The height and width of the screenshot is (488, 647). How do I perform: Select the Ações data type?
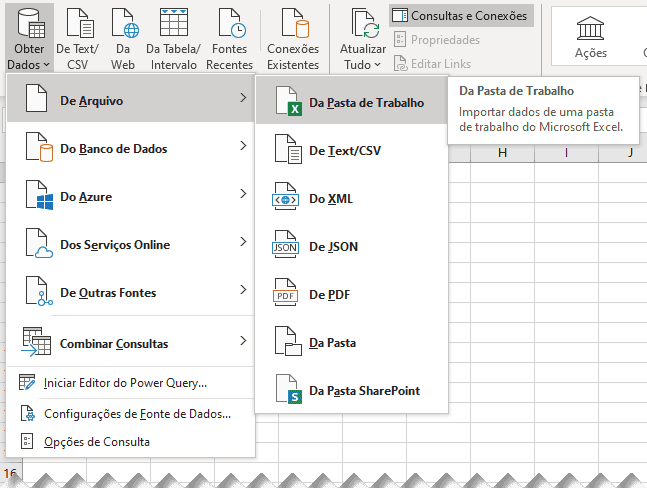click(590, 37)
